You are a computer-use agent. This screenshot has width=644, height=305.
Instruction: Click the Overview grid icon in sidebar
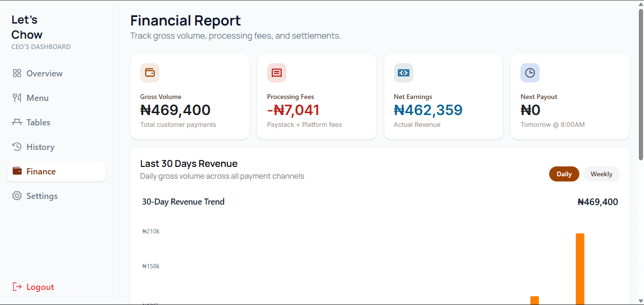pos(17,73)
